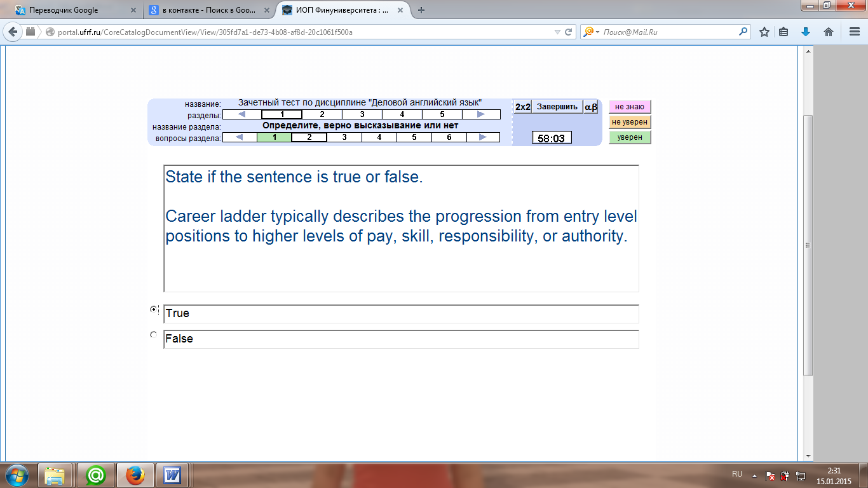Viewport: 868px width, 488px height.
Task: Open Mail.Ru Agent from taskbar
Action: [96, 475]
